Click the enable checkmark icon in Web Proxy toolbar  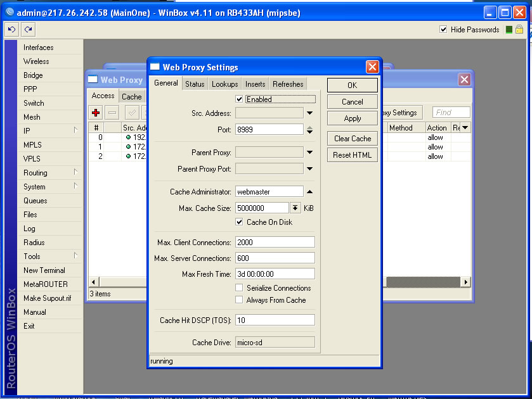[132, 113]
